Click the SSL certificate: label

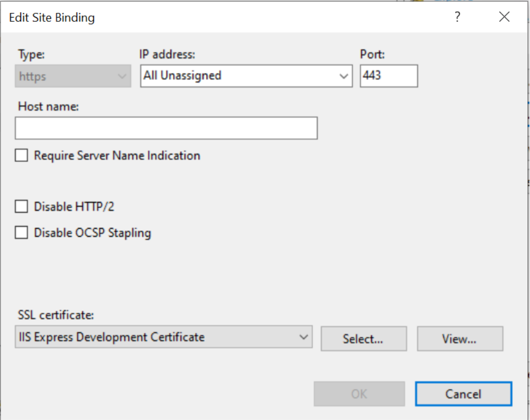click(x=56, y=315)
